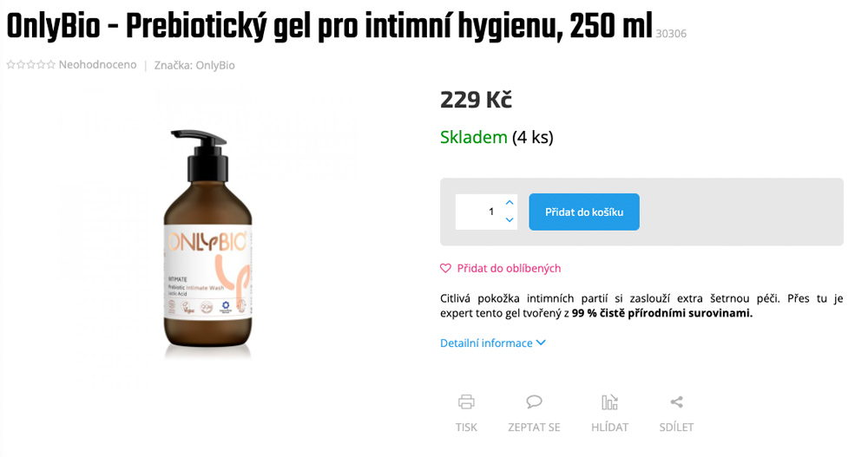
Task: Click the chevron next to Detailní informace
Action: pyautogui.click(x=541, y=343)
